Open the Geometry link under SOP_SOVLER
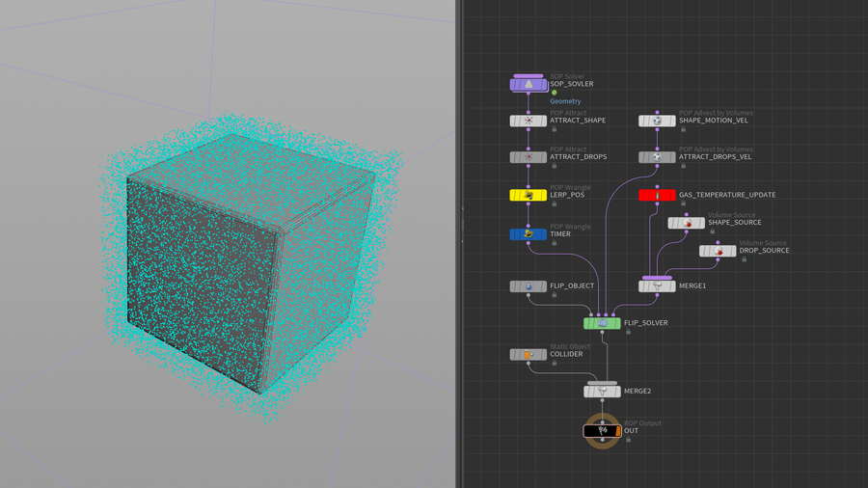This screenshot has height=488, width=868. tap(565, 101)
